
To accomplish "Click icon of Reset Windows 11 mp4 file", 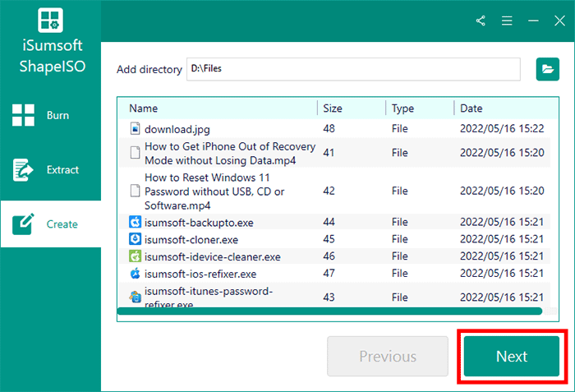I will (x=135, y=191).
